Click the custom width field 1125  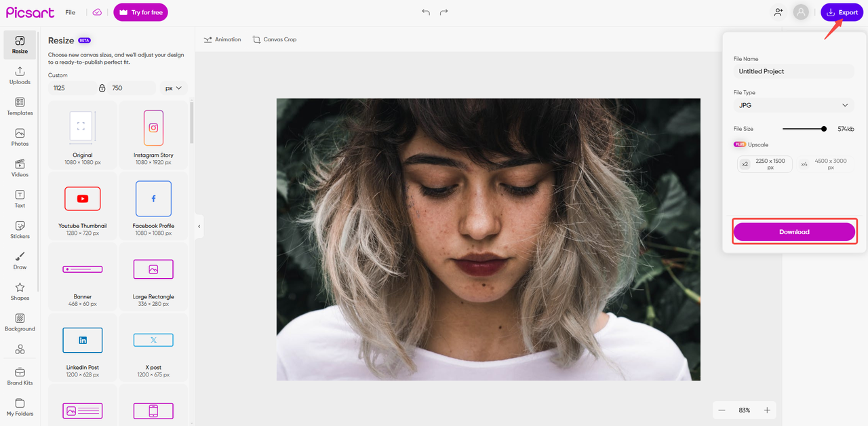click(x=72, y=88)
